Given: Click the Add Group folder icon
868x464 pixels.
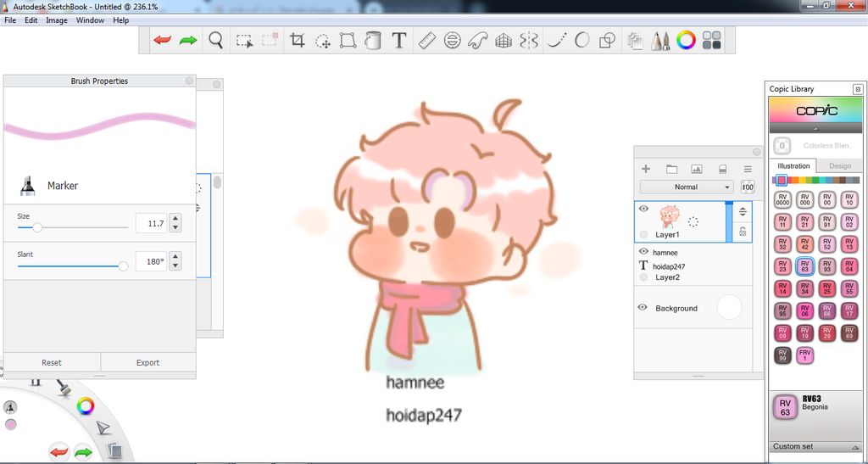Looking at the screenshot, I should tap(671, 169).
